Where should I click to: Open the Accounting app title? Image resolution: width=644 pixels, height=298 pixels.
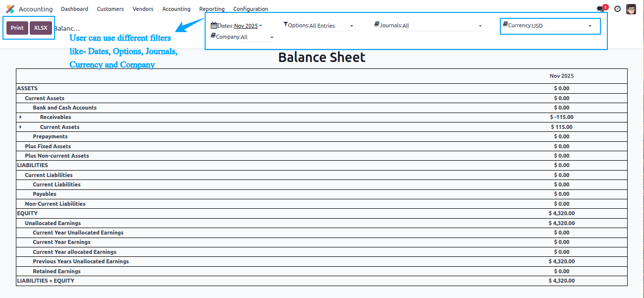click(x=36, y=9)
